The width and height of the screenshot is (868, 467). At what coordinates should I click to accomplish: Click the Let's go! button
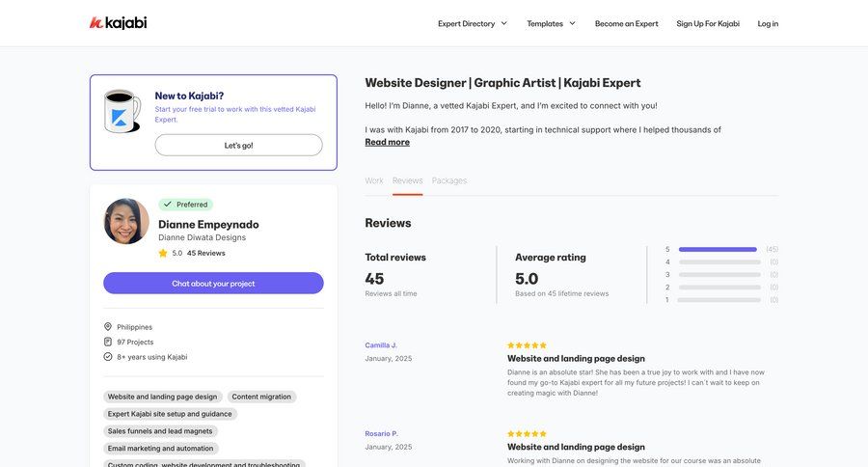coord(238,145)
